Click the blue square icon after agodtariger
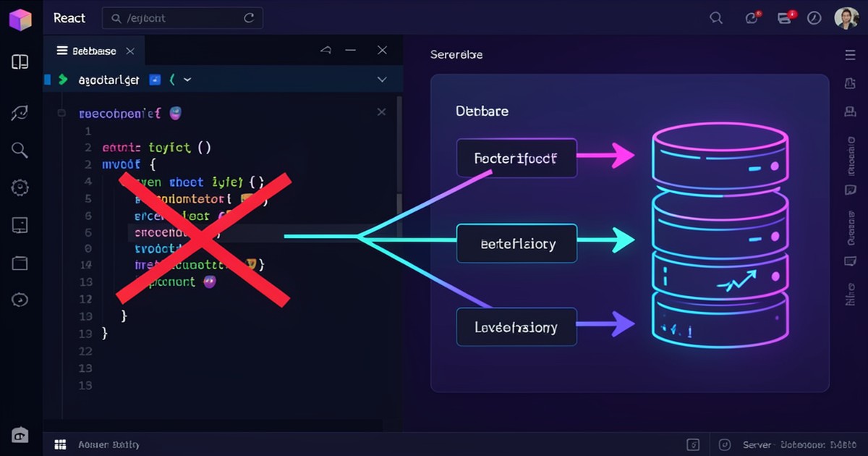This screenshot has height=456, width=868. [154, 80]
